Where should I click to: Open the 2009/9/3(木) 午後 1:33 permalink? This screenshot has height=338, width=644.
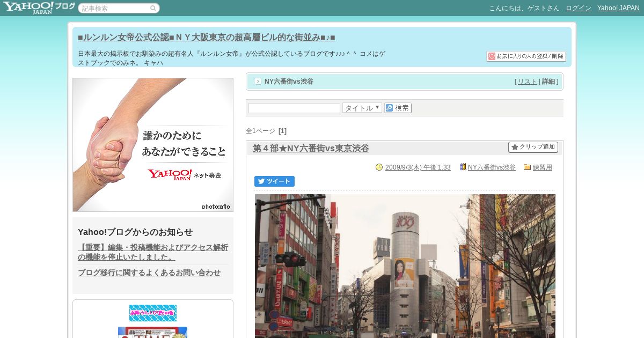click(418, 167)
